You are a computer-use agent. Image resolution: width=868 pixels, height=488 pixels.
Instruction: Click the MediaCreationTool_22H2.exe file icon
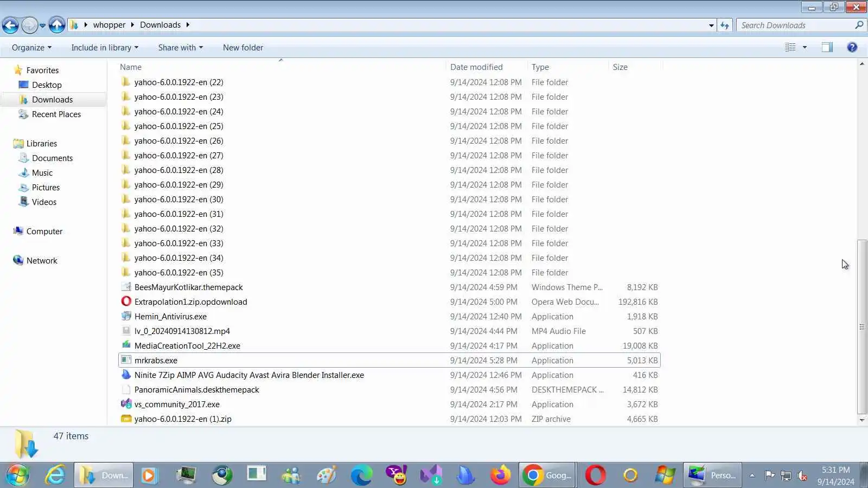pos(126,345)
